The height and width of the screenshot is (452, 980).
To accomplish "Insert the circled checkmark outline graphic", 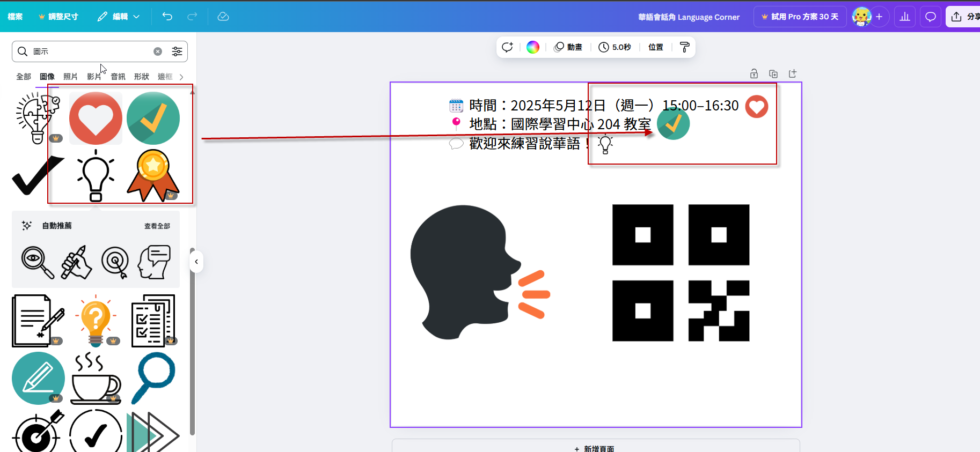I will tap(96, 431).
